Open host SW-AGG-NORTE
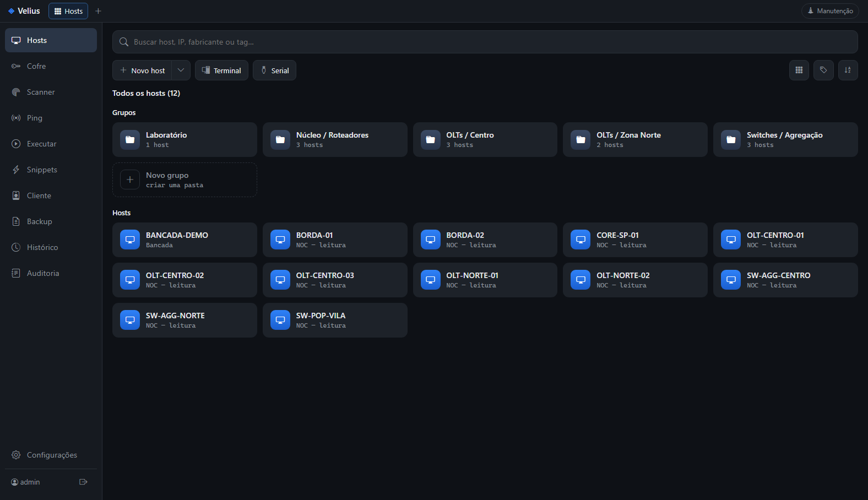Screen dimensions: 868x500 [185, 320]
